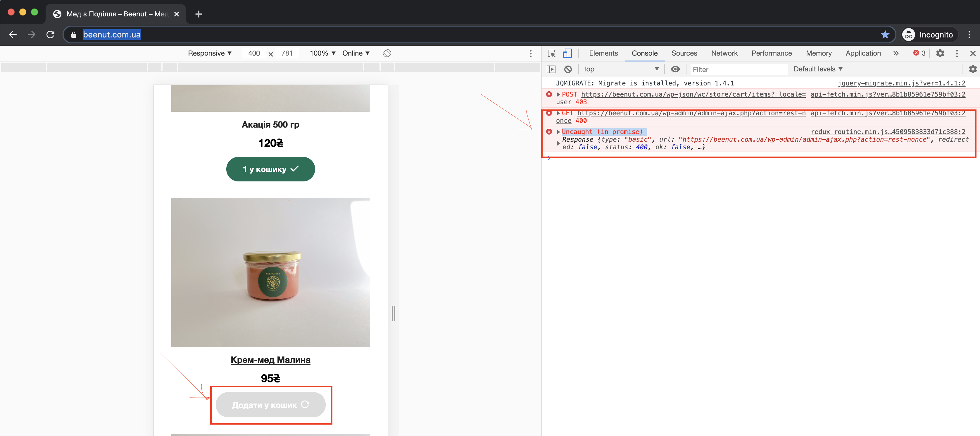Open Default levels dropdown
The width and height of the screenshot is (980, 436).
point(818,69)
